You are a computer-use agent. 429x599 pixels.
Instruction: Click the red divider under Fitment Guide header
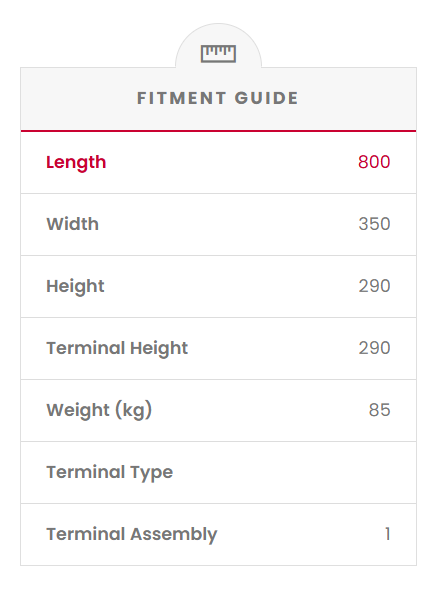pos(218,131)
